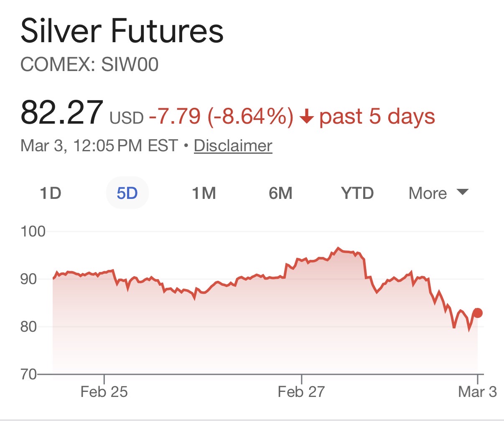Switch to the 1D chart range
Viewport: 504px width, 422px height.
click(x=51, y=193)
